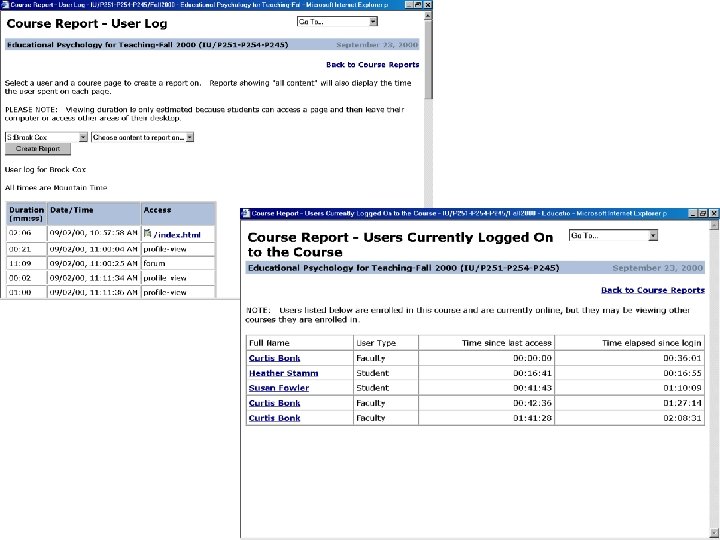The height and width of the screenshot is (540, 720).
Task: Click the 00:16:41 last access cell
Action: [486, 373]
